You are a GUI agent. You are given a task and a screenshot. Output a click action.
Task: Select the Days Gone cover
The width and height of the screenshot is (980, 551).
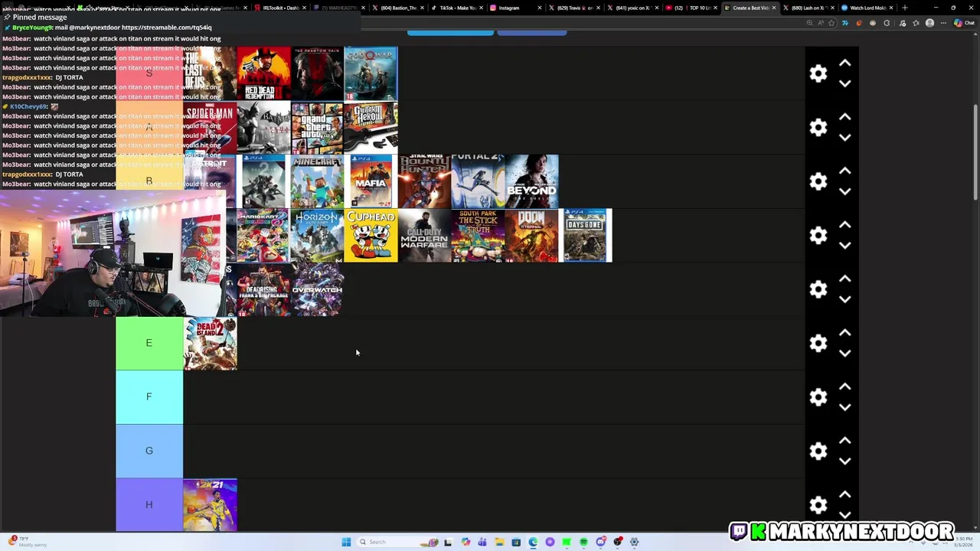pos(586,235)
